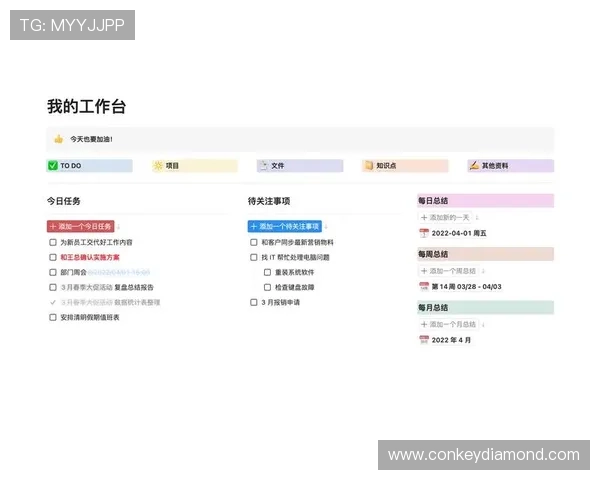The width and height of the screenshot is (600, 480).
Task: Click the task text 3 月报销申请
Action: (280, 302)
